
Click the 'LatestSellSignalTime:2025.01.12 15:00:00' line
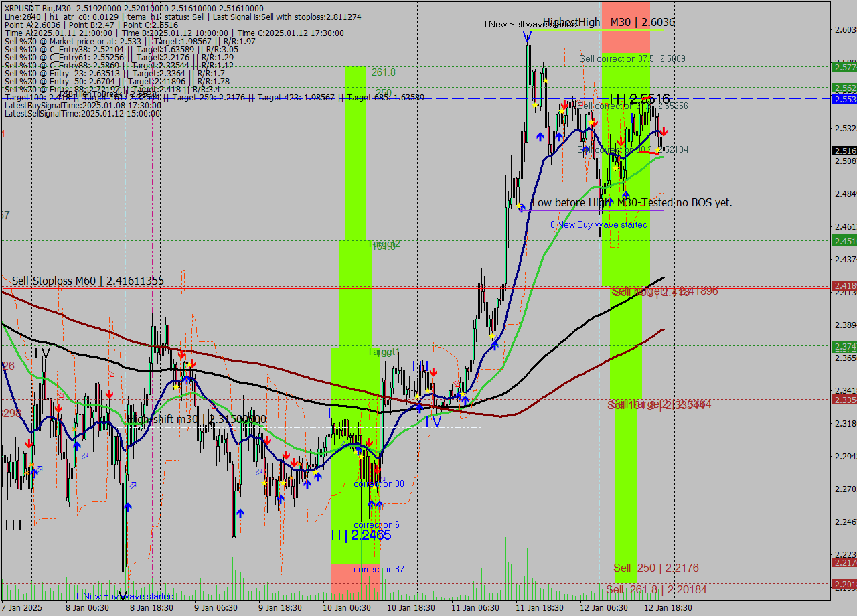tap(82, 114)
